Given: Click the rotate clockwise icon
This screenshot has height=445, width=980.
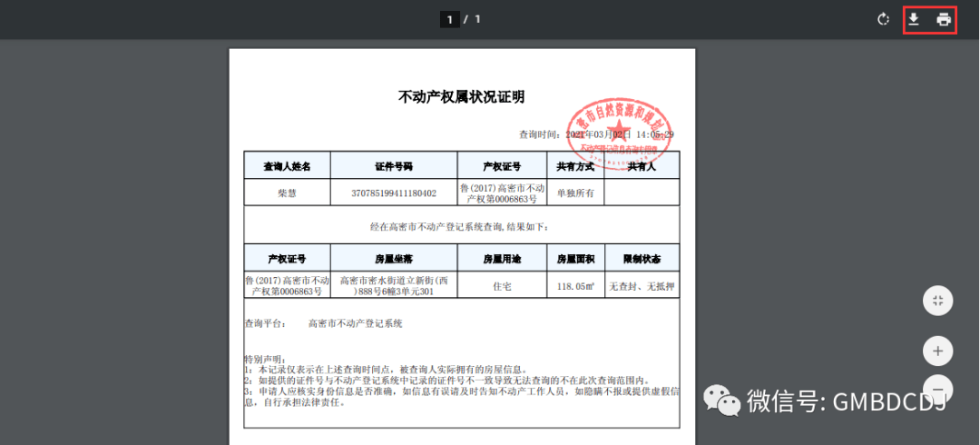Looking at the screenshot, I should [x=883, y=20].
